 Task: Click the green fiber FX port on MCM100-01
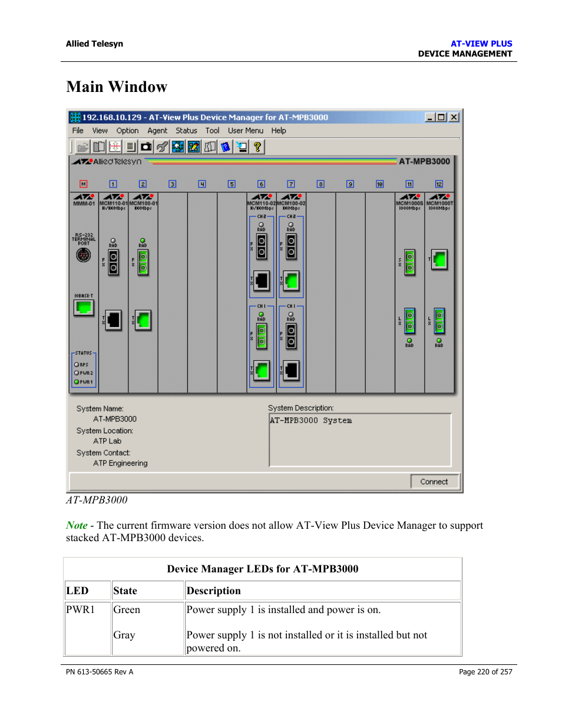[x=143, y=263]
